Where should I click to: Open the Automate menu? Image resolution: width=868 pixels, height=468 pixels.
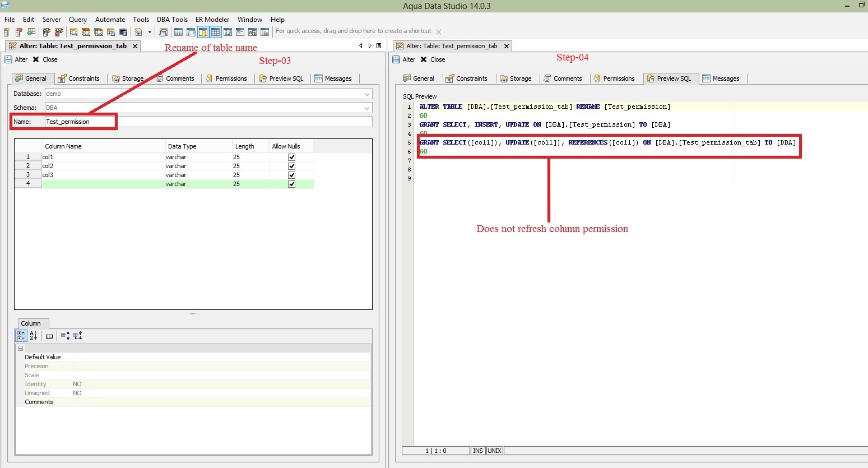coord(110,19)
